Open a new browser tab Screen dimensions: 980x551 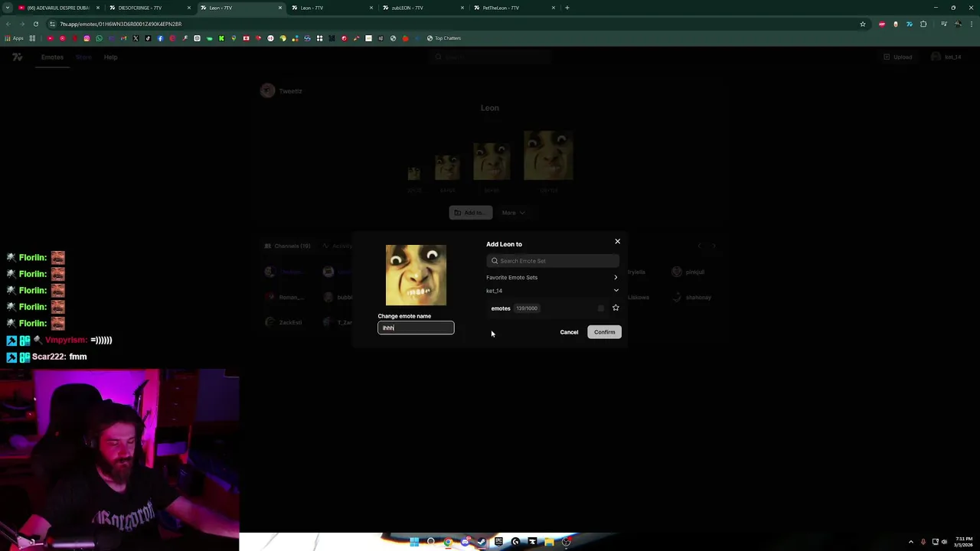[567, 8]
